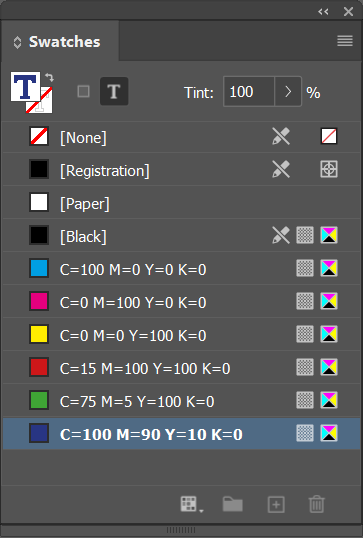Open the Tint slider arrow
Image resolution: width=363 pixels, height=538 pixels.
[288, 92]
